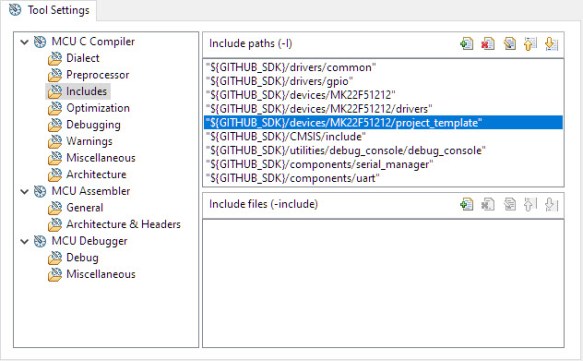
Task: Click the MCU C Compiler tool icon
Action: point(40,42)
